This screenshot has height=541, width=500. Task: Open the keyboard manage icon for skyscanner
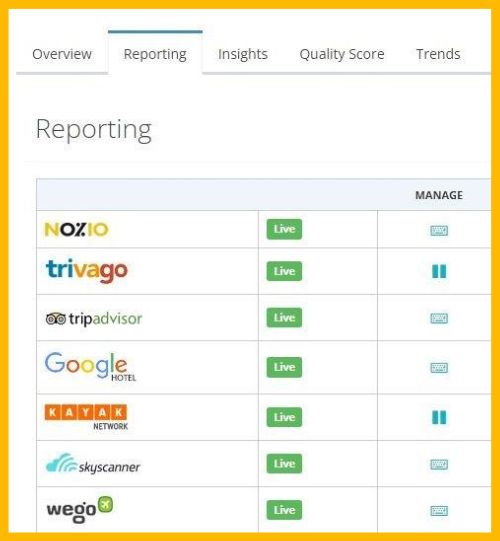click(x=439, y=464)
